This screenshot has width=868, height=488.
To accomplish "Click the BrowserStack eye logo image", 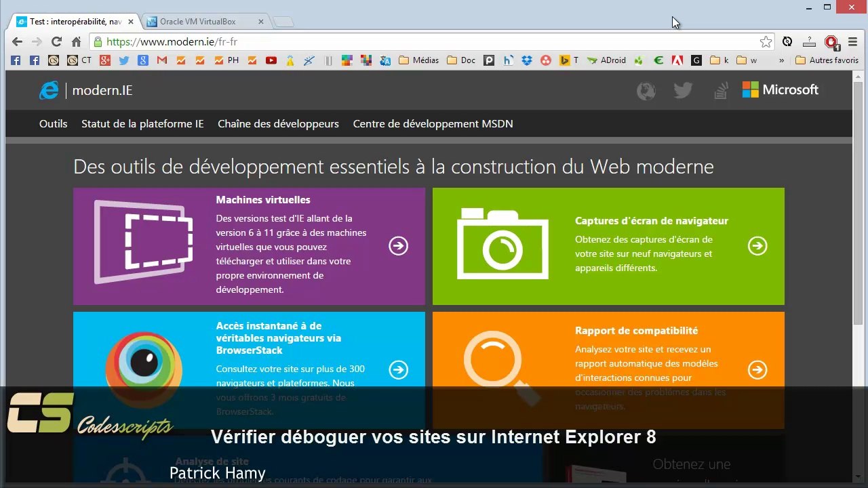I will 144,369.
